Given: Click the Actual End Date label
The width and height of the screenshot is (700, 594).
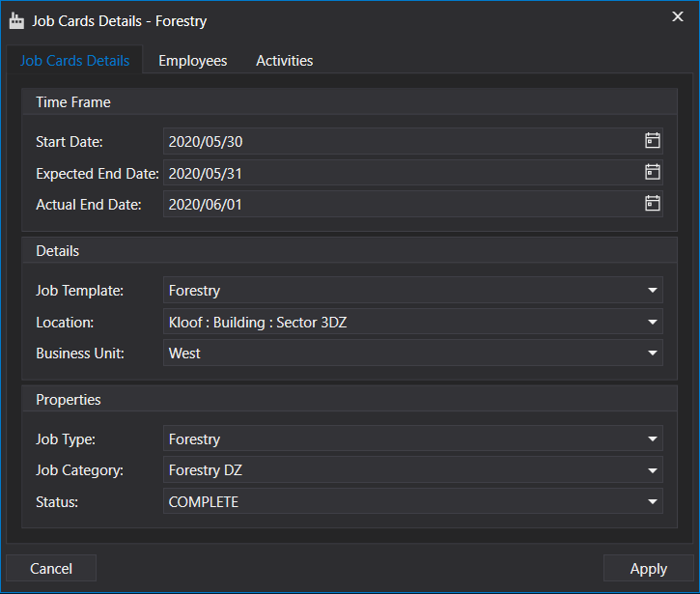Looking at the screenshot, I should 89,204.
